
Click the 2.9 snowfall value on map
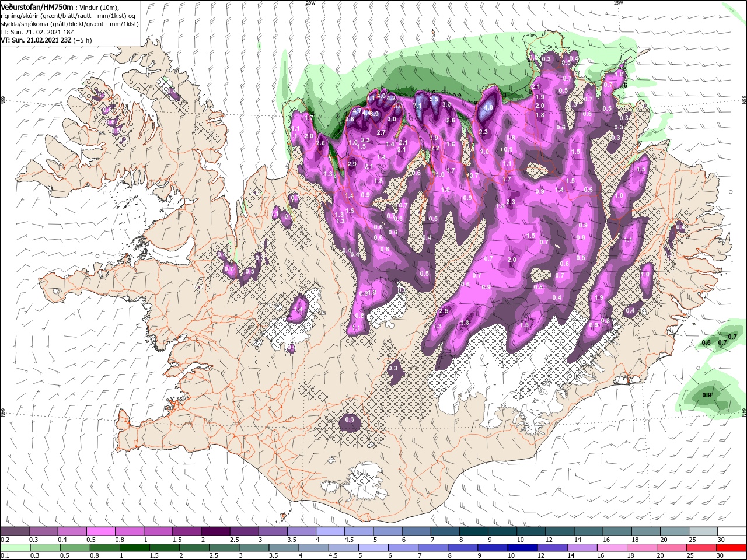(352, 164)
